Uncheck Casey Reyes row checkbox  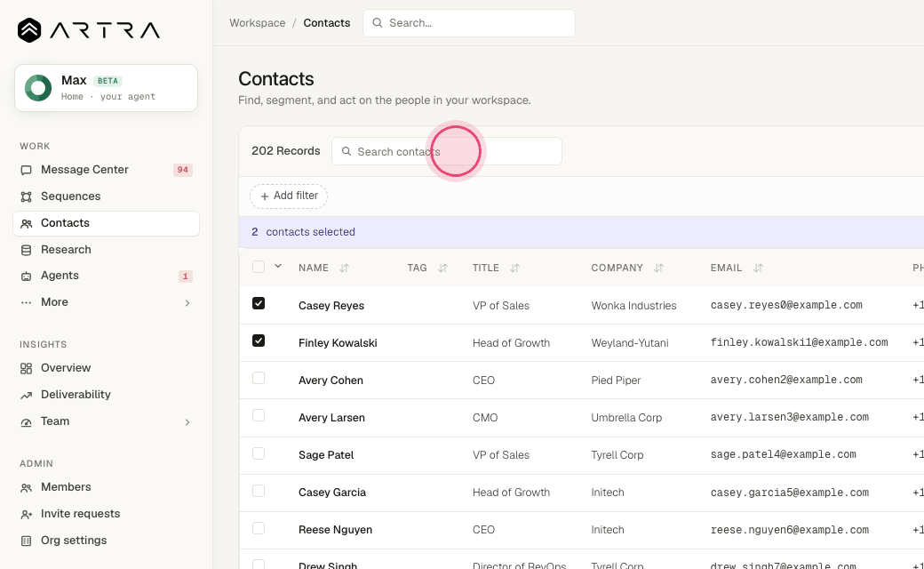coord(259,303)
